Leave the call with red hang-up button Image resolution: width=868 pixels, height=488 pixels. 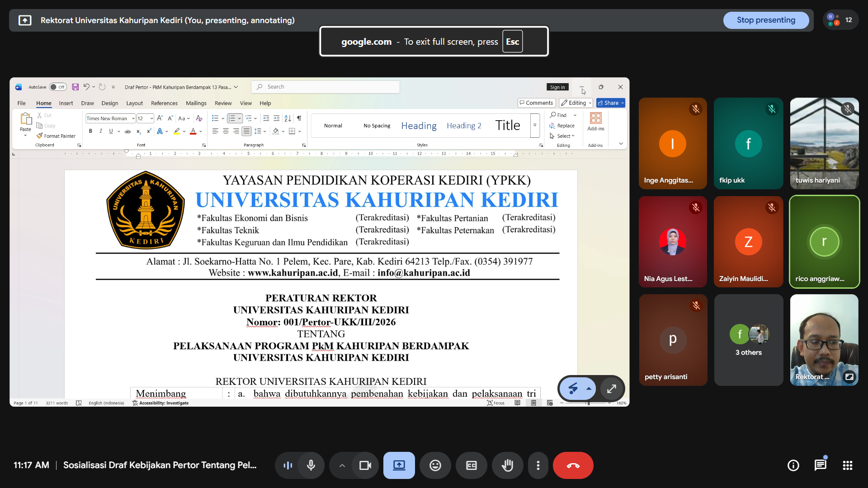[573, 465]
